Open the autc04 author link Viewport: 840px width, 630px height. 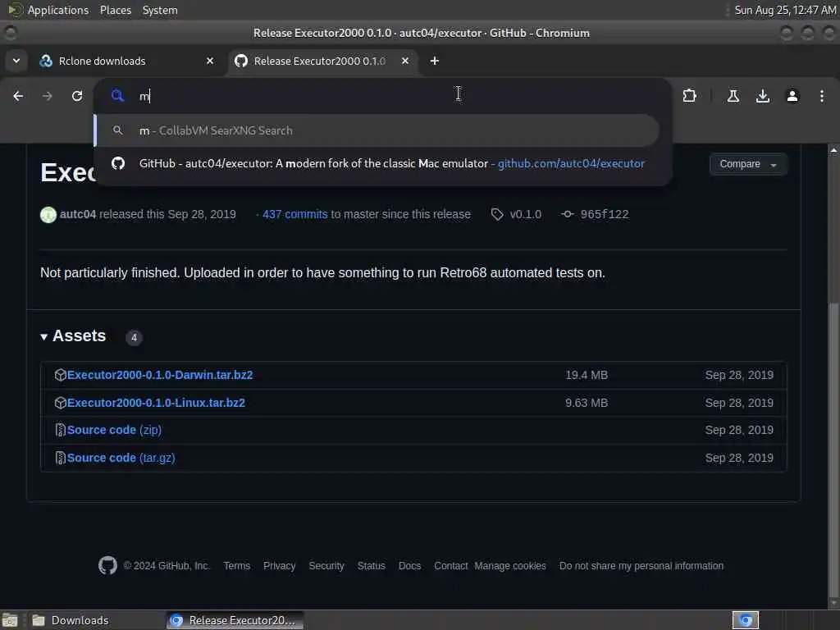pyautogui.click(x=78, y=214)
